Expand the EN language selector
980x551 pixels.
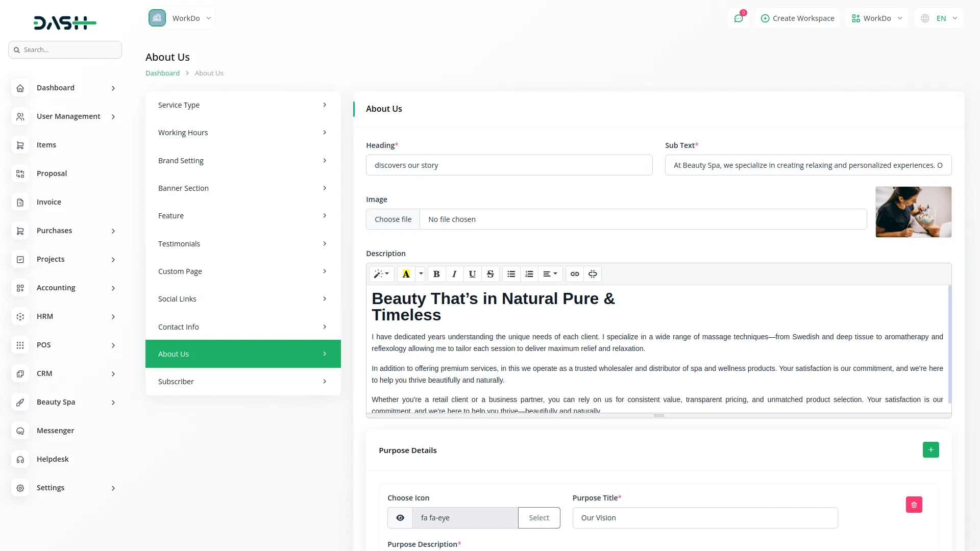tap(940, 18)
